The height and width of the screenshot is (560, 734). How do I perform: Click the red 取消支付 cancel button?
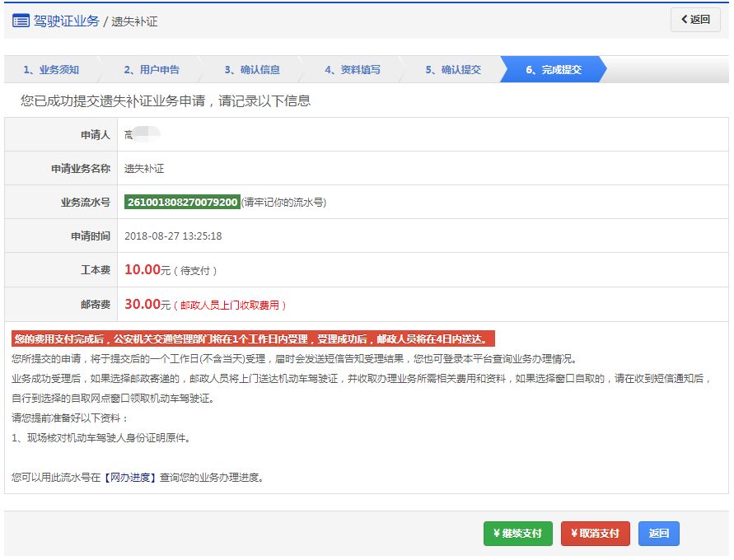pos(595,533)
